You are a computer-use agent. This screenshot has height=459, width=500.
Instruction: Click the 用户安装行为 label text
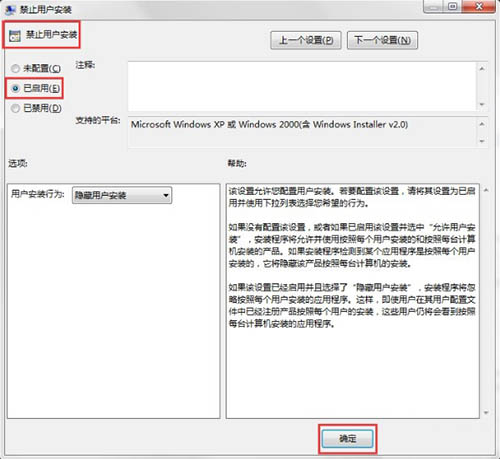click(x=38, y=194)
